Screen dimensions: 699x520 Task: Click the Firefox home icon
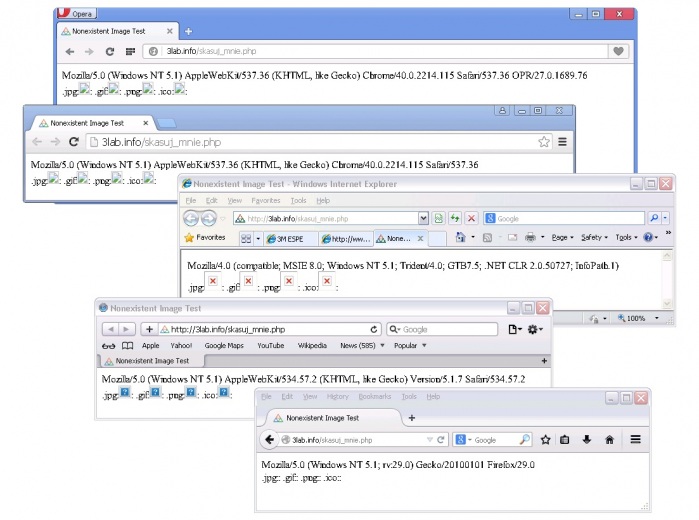tap(609, 439)
